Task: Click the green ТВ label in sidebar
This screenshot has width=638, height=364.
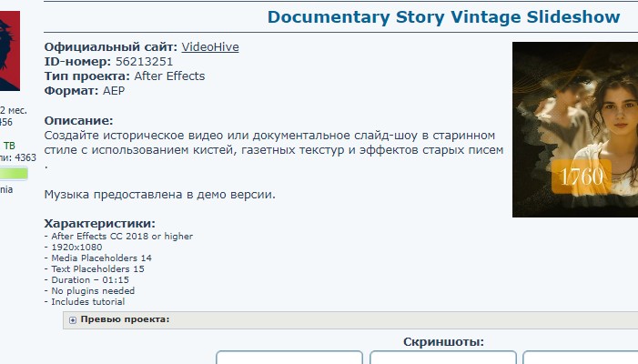Action: [9, 146]
